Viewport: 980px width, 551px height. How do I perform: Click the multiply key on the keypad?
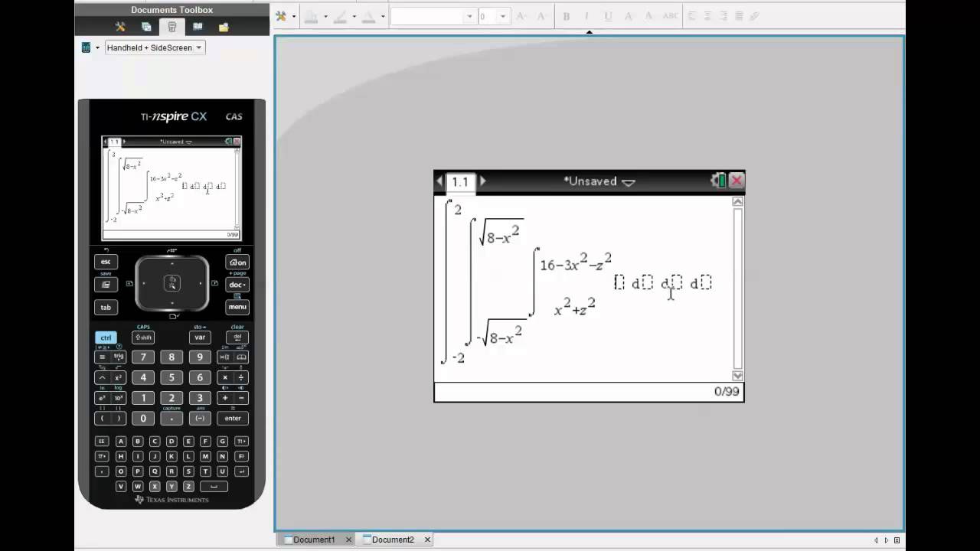point(224,377)
